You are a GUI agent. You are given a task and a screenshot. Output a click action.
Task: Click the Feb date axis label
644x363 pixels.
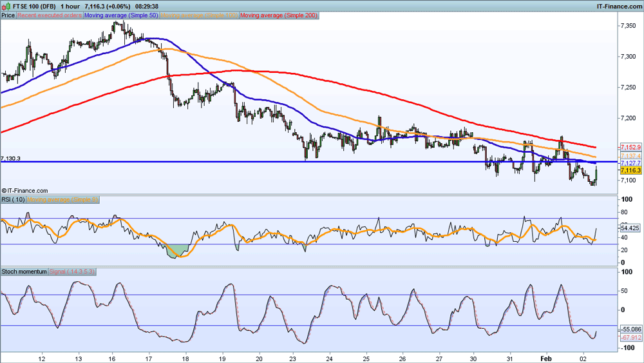(546, 358)
